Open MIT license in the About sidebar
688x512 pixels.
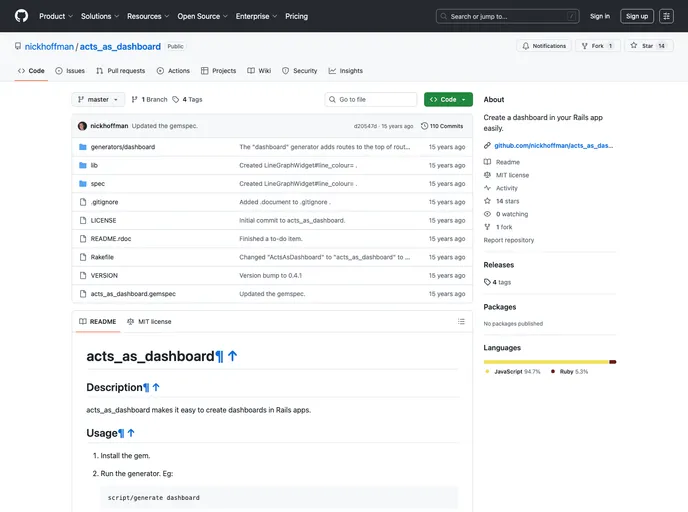(512, 175)
